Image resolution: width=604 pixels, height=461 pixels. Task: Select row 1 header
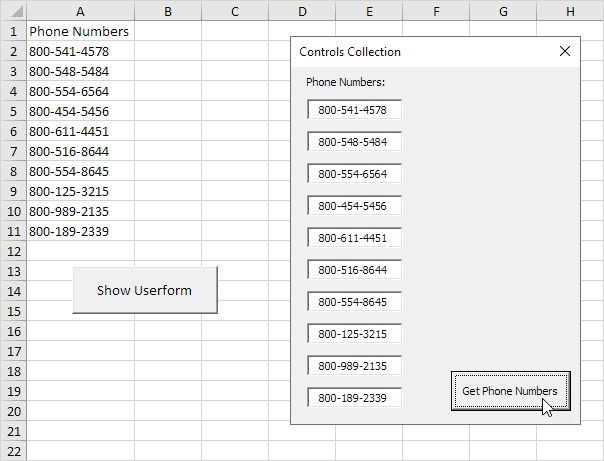(x=13, y=31)
